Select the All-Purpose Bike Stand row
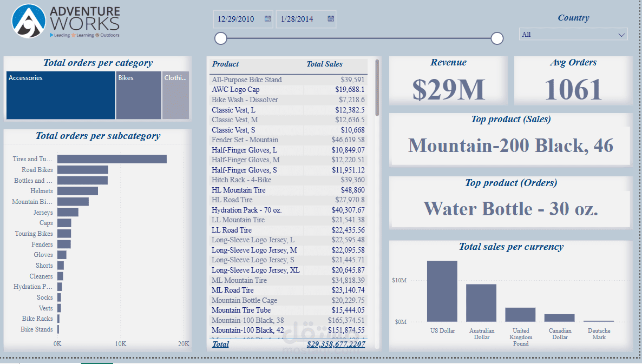Screen dimensions: 642x364 [x=288, y=80]
